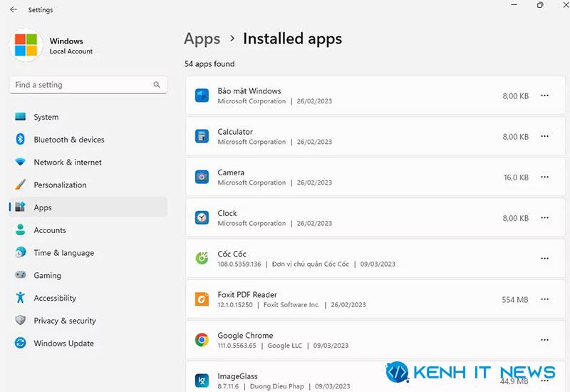Click the Calculator app name
This screenshot has height=392, width=570.
click(x=235, y=132)
